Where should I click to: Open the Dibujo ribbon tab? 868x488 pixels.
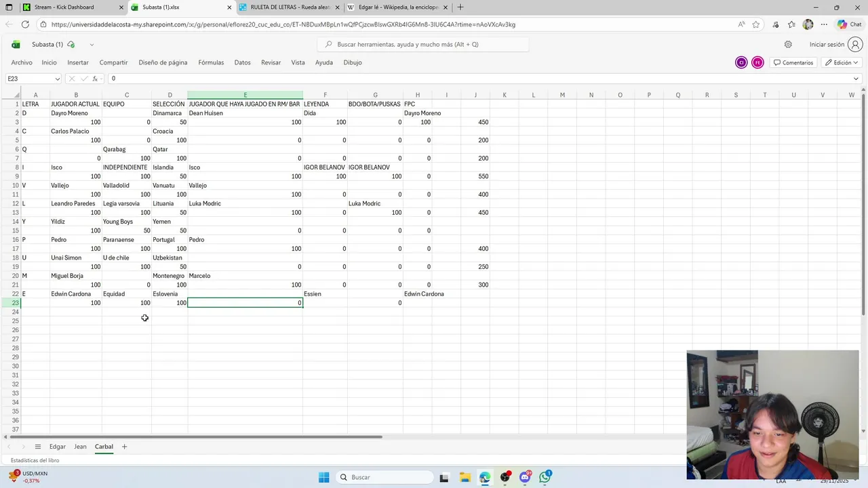click(x=353, y=62)
